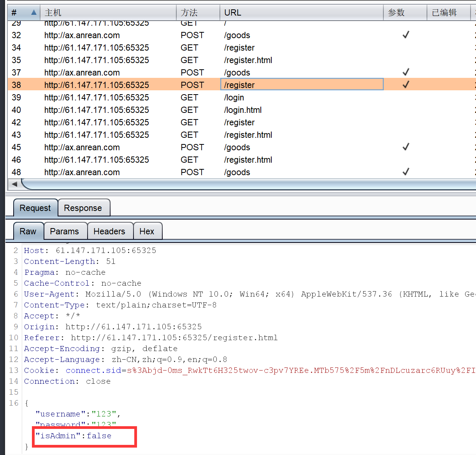Open the Headers sub-tab

(x=109, y=232)
